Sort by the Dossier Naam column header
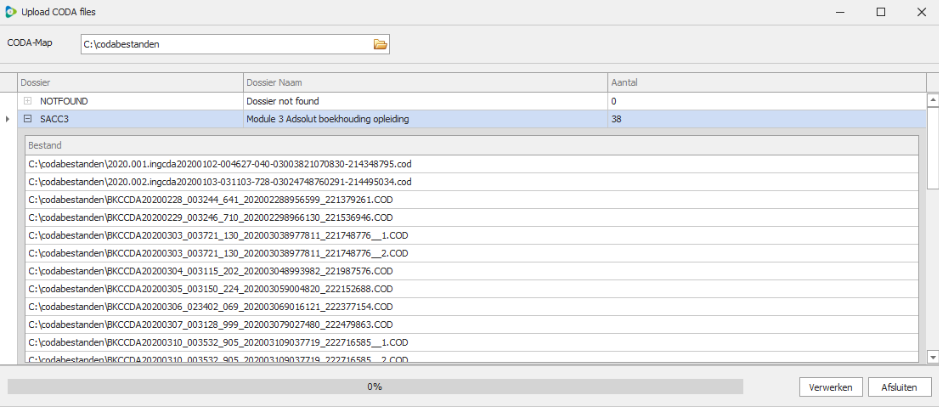The width and height of the screenshot is (939, 408). click(x=426, y=83)
